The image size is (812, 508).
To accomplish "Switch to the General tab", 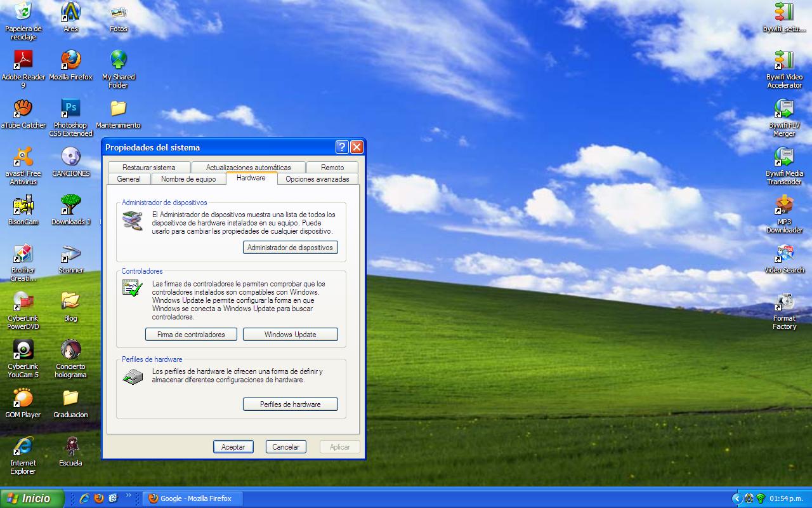I will pos(129,179).
